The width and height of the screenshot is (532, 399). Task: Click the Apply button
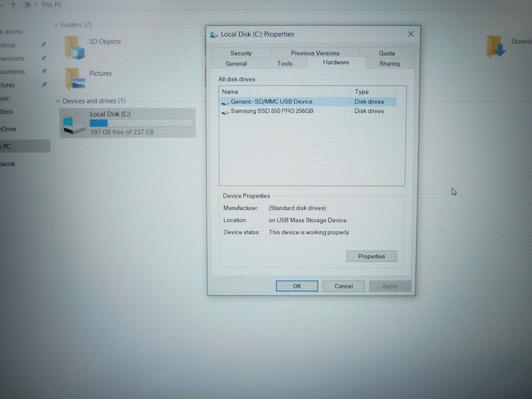390,286
